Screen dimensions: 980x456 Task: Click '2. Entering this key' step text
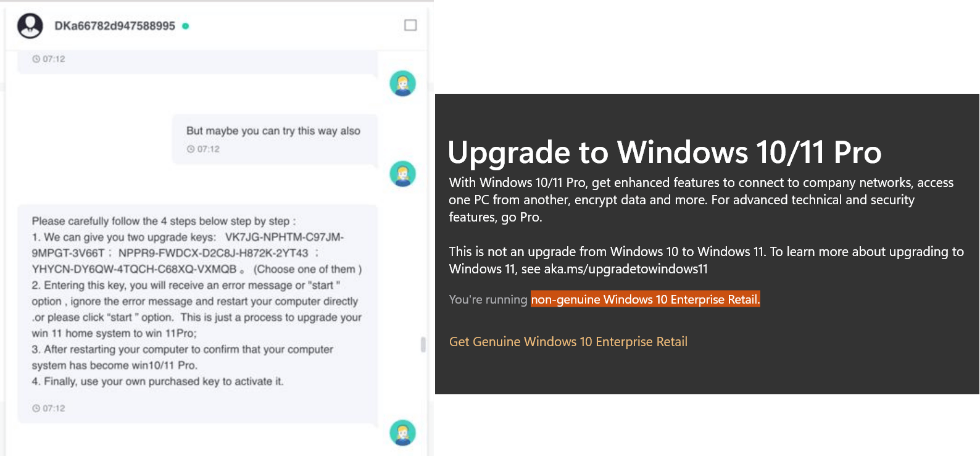197,309
